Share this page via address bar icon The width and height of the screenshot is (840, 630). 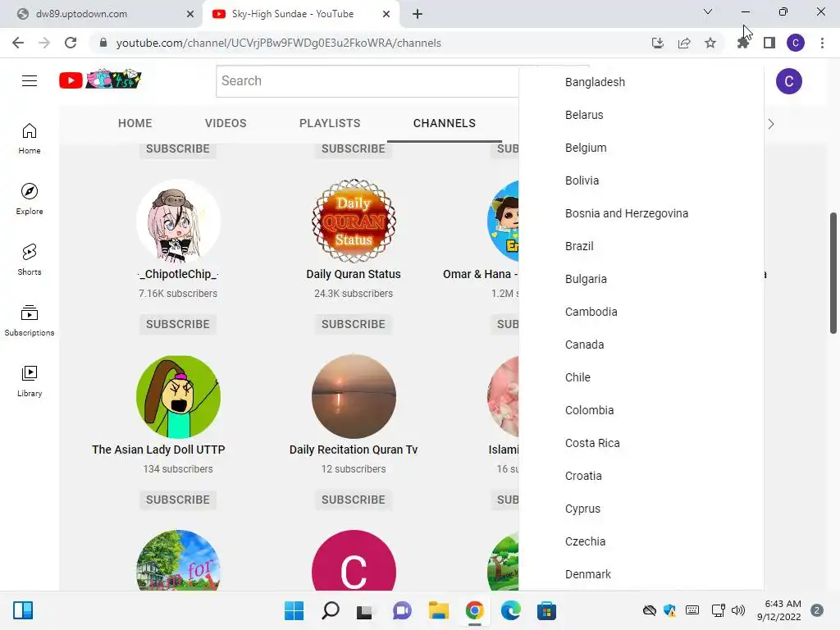(x=684, y=43)
